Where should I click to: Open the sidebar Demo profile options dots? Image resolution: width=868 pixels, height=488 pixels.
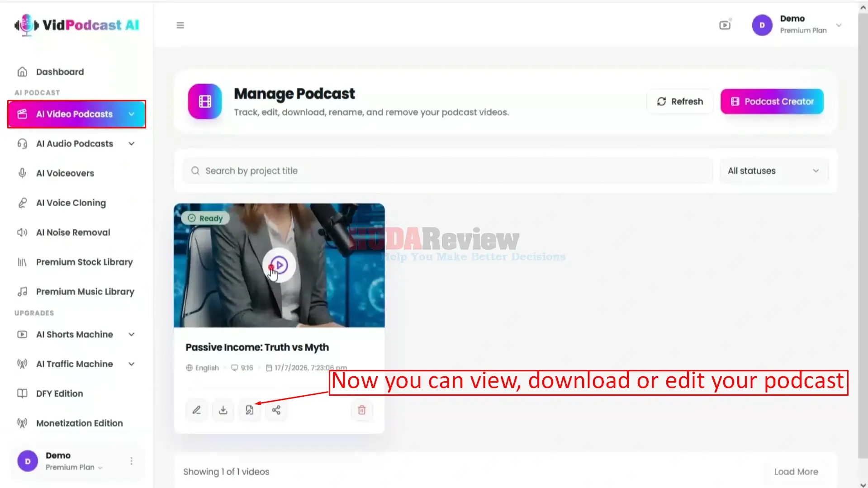tap(131, 461)
